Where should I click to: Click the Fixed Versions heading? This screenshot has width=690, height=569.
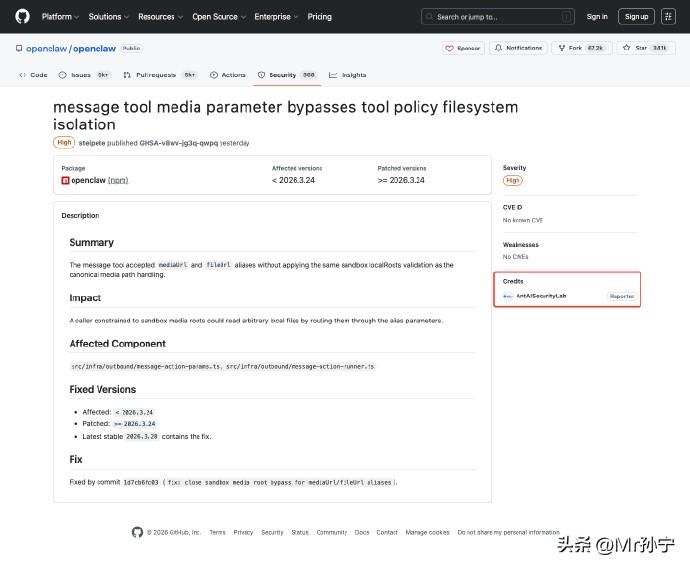pos(103,389)
